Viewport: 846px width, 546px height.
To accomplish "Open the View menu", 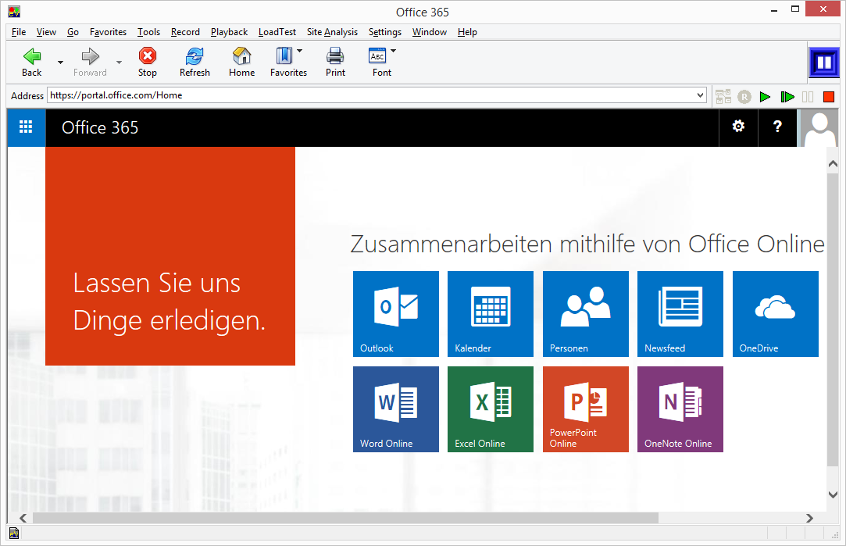I will (x=46, y=32).
